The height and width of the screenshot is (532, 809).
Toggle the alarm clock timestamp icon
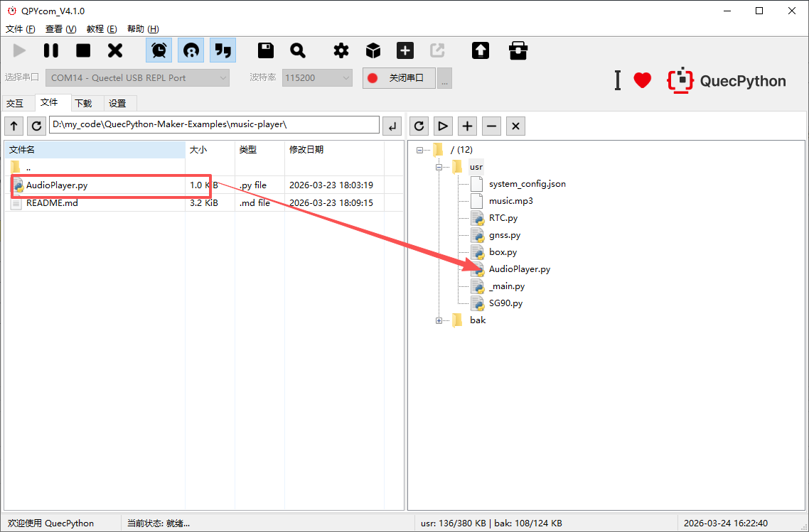tap(159, 50)
